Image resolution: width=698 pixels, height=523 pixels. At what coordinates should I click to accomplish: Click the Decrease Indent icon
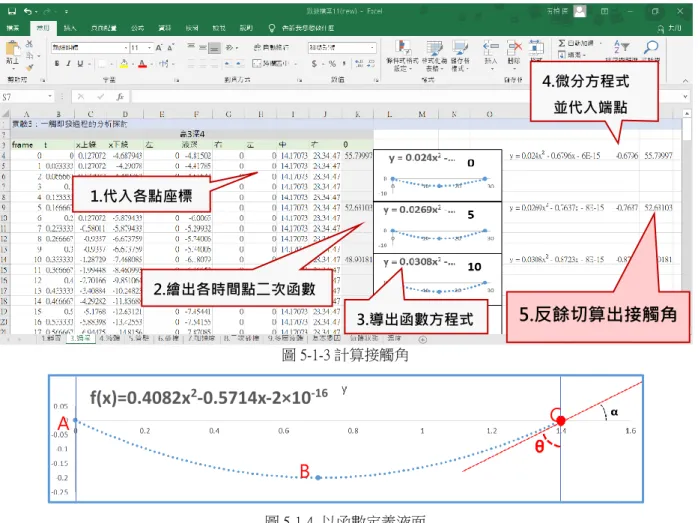click(x=227, y=64)
